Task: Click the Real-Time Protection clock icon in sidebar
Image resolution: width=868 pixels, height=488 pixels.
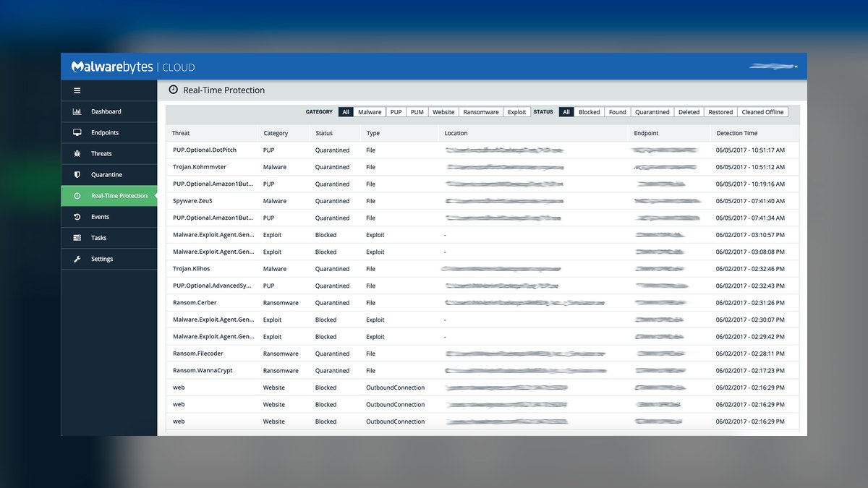Action: (77, 196)
